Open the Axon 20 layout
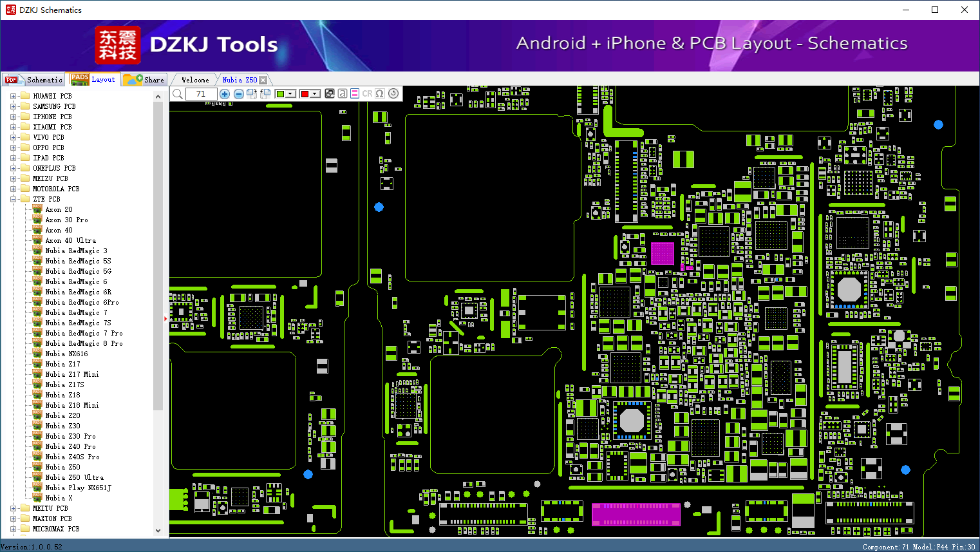 coord(59,209)
